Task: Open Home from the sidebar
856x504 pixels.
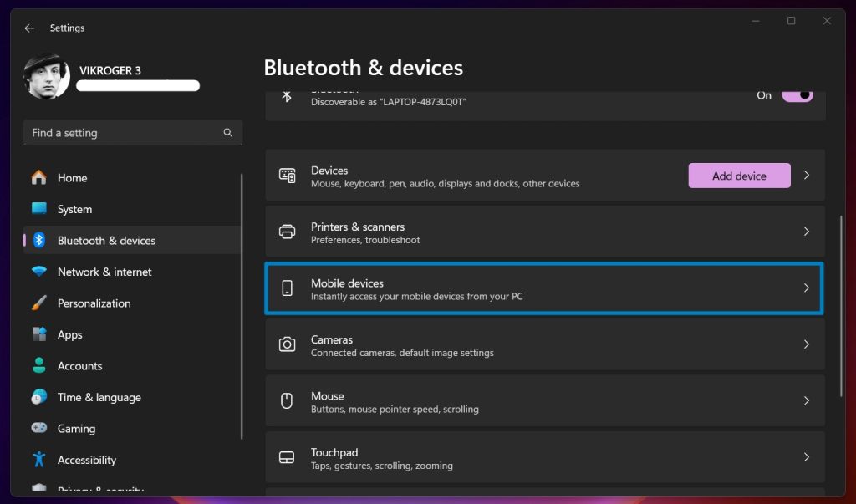Action: 72,177
